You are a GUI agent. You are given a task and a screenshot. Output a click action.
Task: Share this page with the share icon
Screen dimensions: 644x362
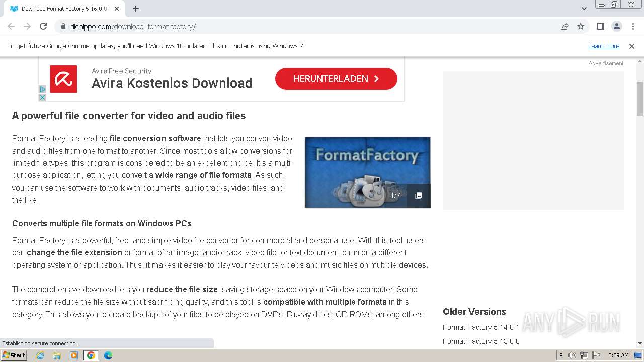[565, 26]
